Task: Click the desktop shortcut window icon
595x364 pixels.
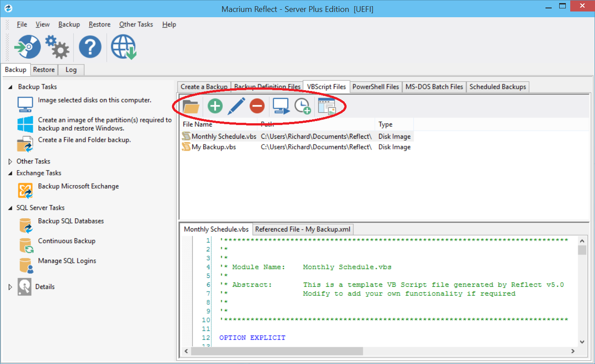Action: 327,106
